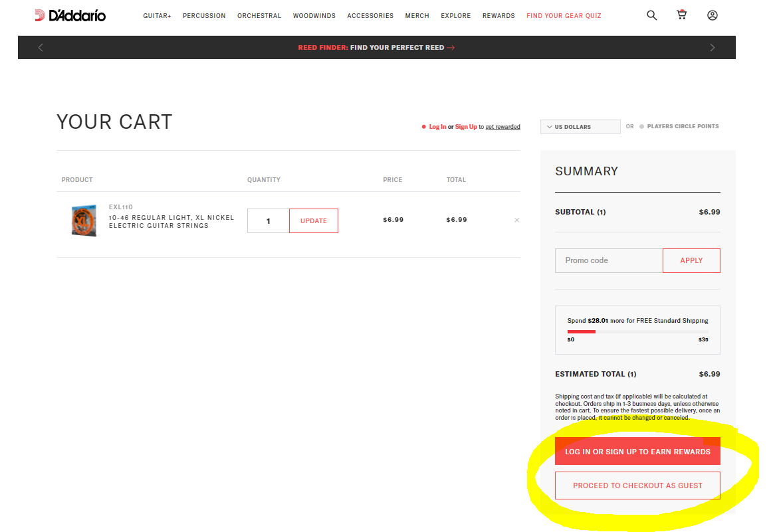The image size is (773, 532).
Task: Click the product name 10-46 Regular Light
Action: coord(171,222)
